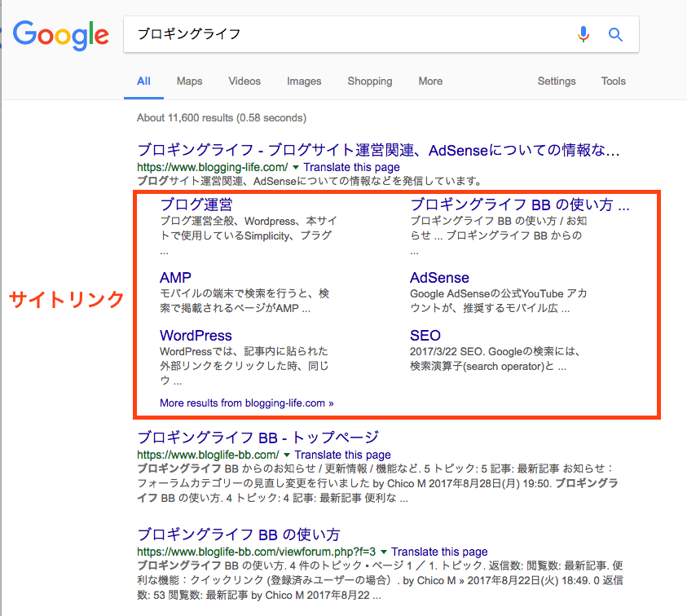Open the WordPress sitelink
The height and width of the screenshot is (616, 687).
tap(196, 336)
